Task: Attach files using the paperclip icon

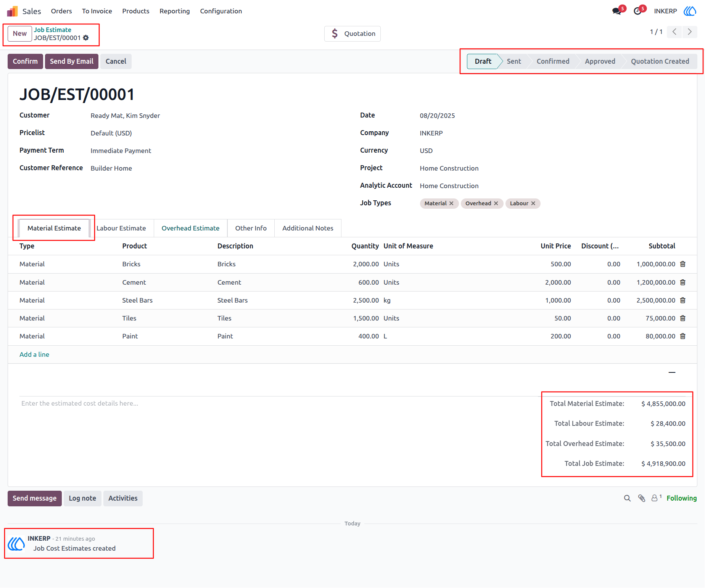Action: pyautogui.click(x=642, y=498)
